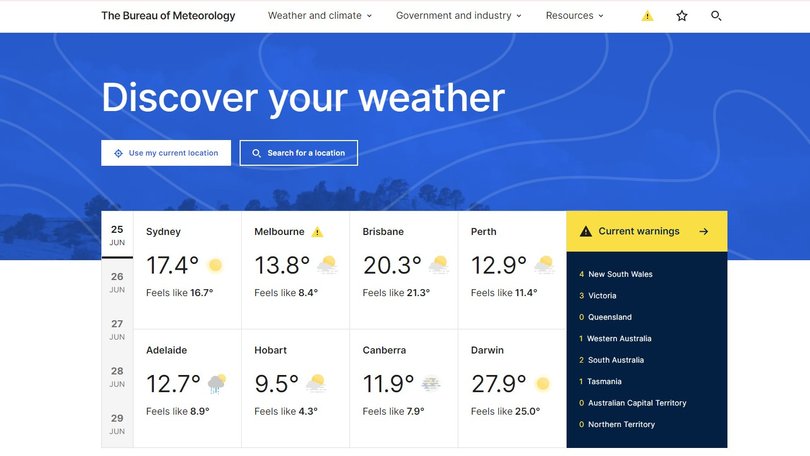Open Victoria warnings link
Screen dimensions: 810x456
pos(602,296)
